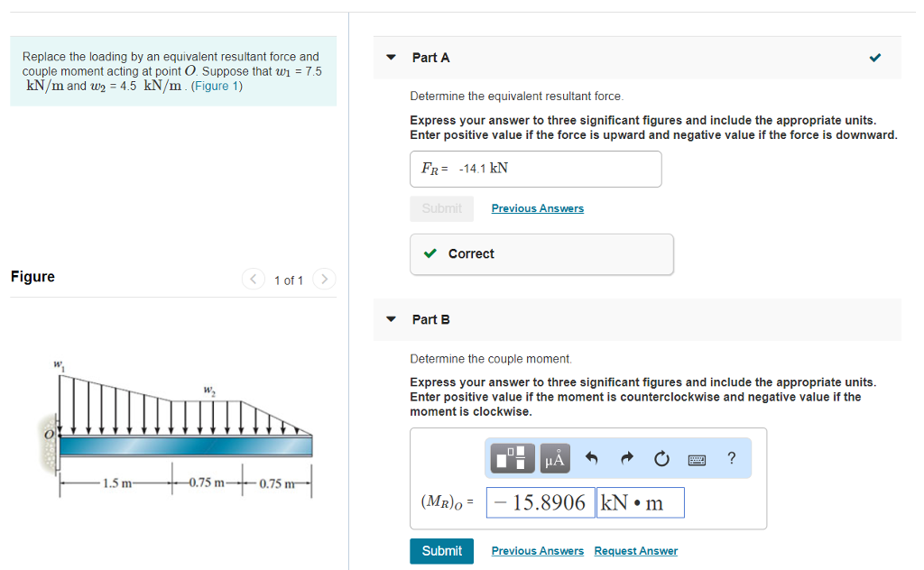
Task: Open Previous Answers for Part B
Action: pyautogui.click(x=537, y=550)
